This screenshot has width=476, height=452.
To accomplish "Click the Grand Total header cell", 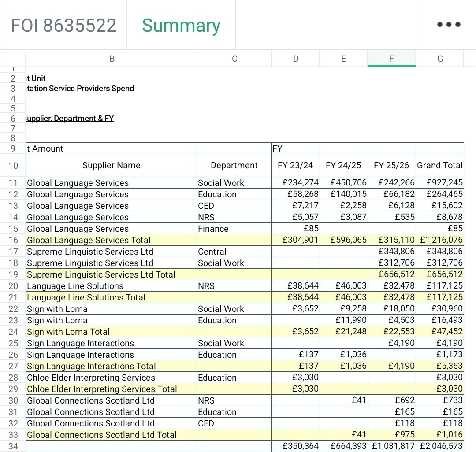I will tap(440, 165).
